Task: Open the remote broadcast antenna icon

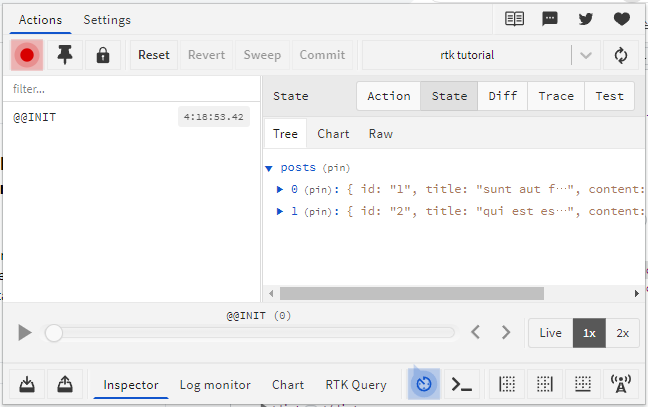Action: pyautogui.click(x=621, y=384)
